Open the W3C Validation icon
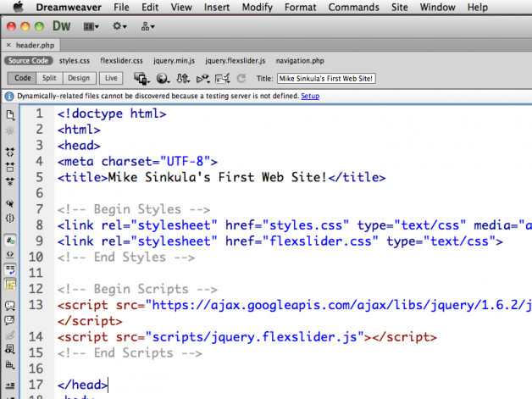Viewport: 532px width, 399px height. coord(203,79)
